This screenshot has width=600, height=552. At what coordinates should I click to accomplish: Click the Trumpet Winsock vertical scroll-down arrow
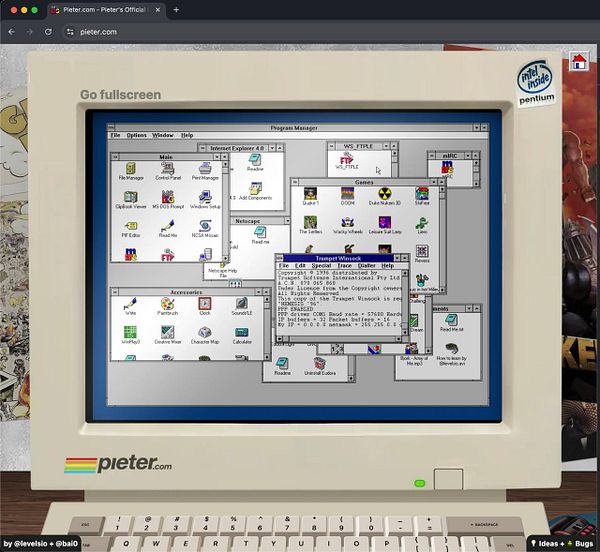coord(405,332)
